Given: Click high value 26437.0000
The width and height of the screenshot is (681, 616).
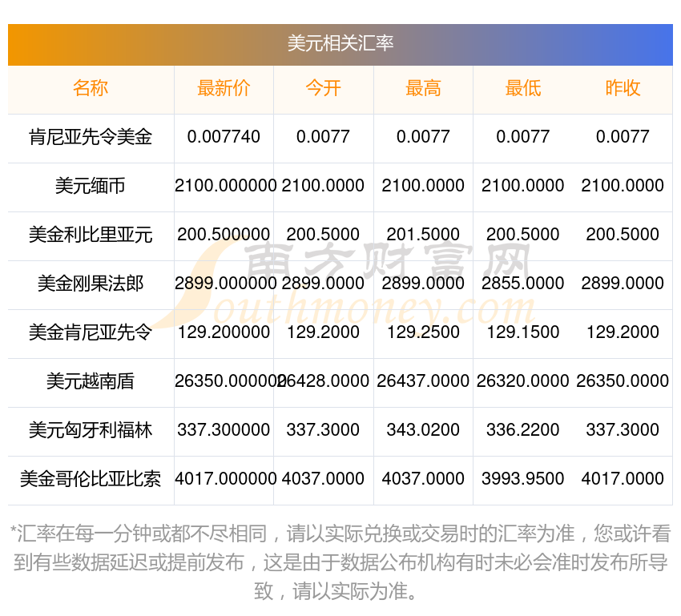Looking at the screenshot, I should 423,381.
